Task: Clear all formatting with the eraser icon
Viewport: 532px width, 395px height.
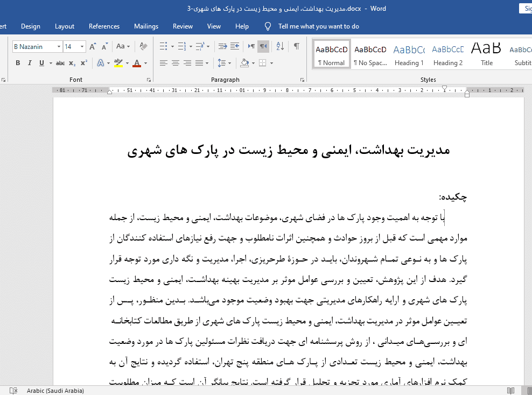Action: point(144,46)
